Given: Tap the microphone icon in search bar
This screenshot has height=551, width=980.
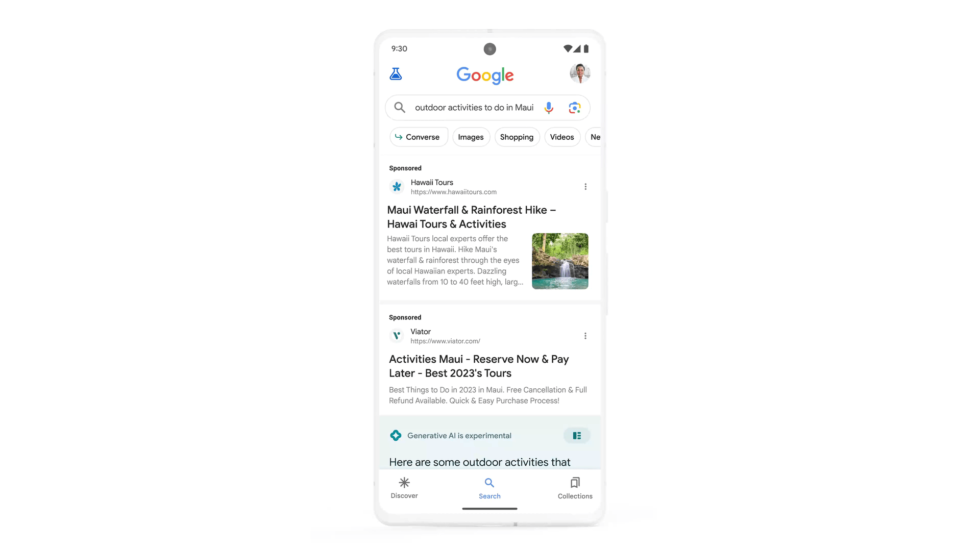Looking at the screenshot, I should 549,108.
